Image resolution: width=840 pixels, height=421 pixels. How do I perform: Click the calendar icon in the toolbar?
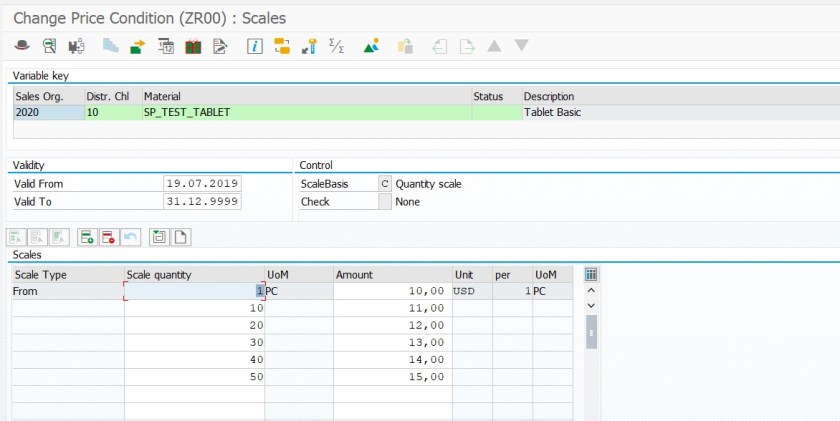(x=166, y=46)
